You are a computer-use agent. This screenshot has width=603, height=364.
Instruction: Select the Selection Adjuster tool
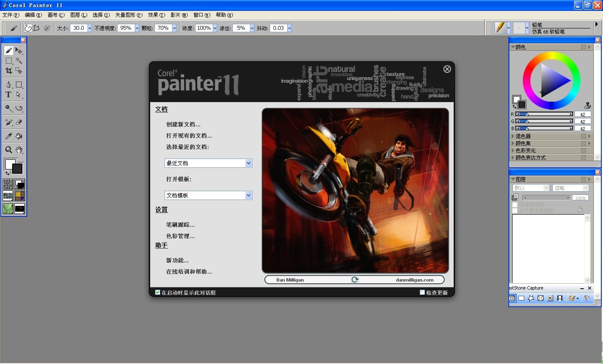[x=19, y=71]
